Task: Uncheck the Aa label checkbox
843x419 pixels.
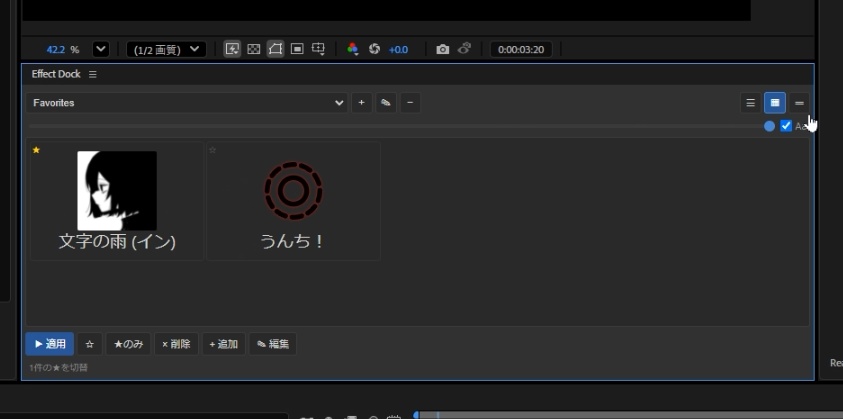Action: pos(786,126)
